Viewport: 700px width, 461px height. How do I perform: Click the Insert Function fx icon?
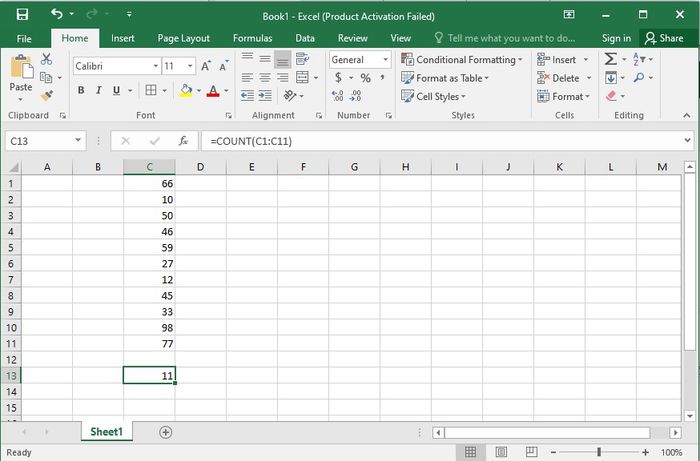click(183, 141)
